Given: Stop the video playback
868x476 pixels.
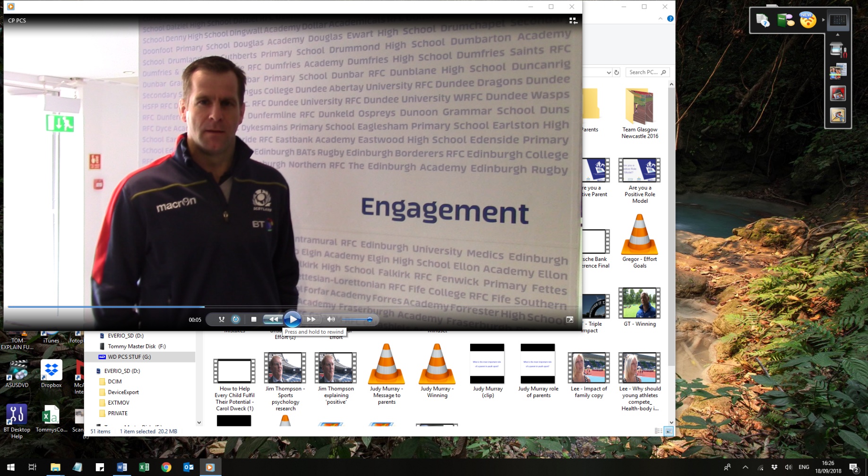Looking at the screenshot, I should (x=254, y=320).
